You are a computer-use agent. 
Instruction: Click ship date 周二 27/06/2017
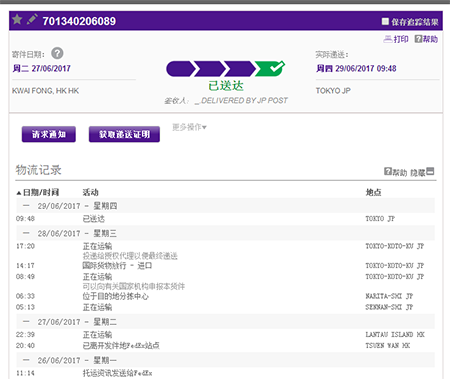pyautogui.click(x=42, y=68)
